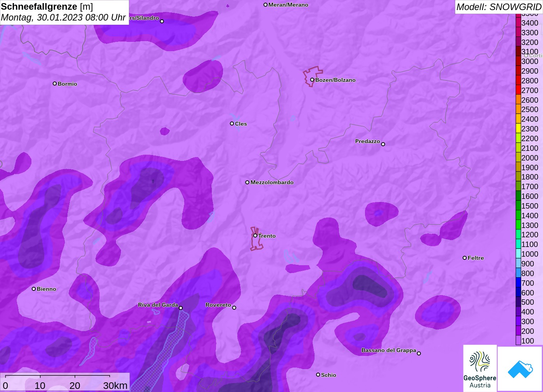
Task: Click the Bormio location marker
Action: point(55,83)
